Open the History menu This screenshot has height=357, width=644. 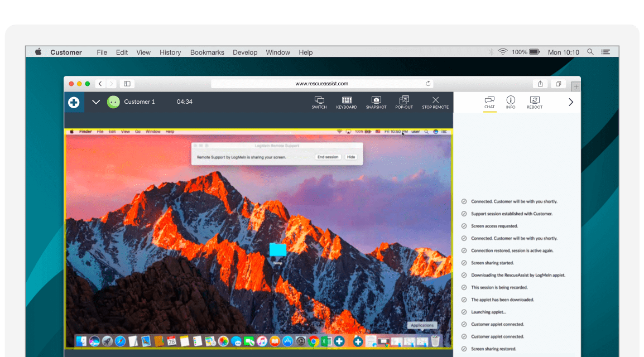(x=170, y=52)
